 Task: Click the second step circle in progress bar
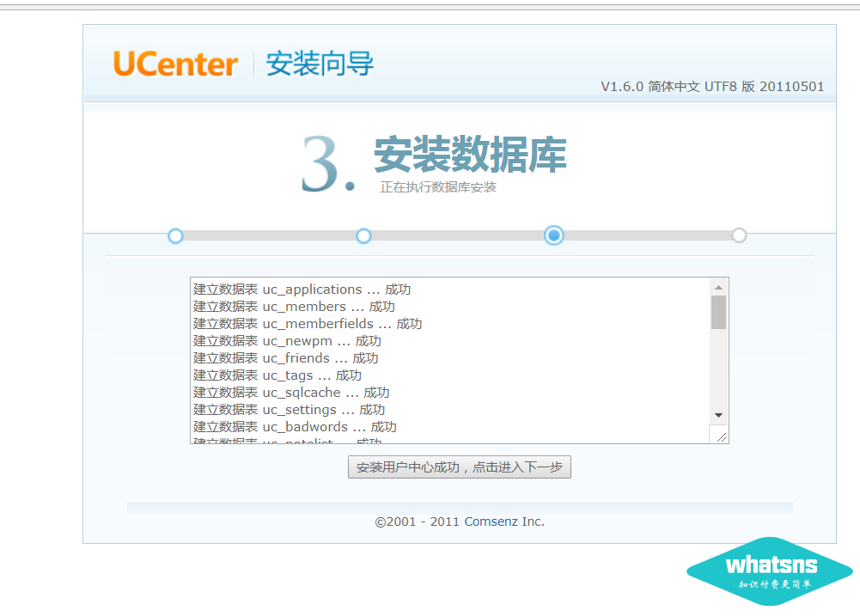[x=363, y=235]
